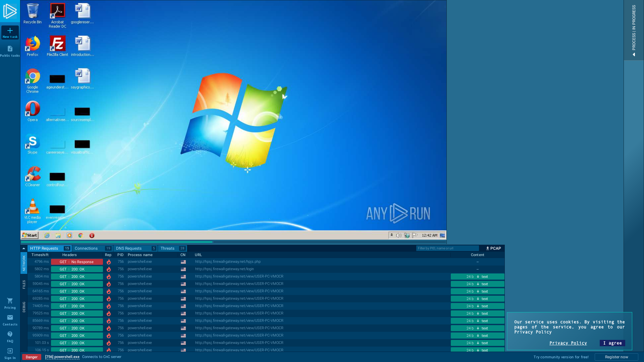Screen dimensions: 644x362
Task: Click the network icon in the system tray
Action: [x=407, y=235]
